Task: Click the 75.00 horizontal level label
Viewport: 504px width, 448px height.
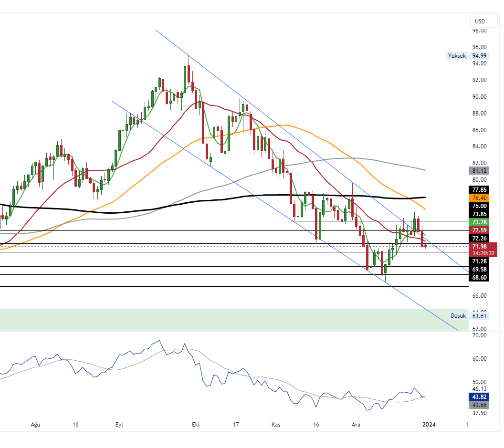Action: [x=479, y=206]
